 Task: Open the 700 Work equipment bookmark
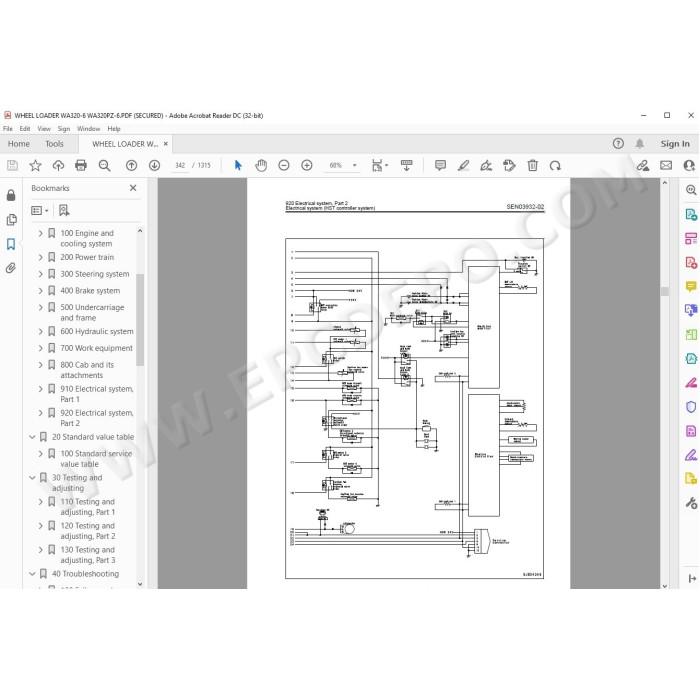pyautogui.click(x=96, y=348)
